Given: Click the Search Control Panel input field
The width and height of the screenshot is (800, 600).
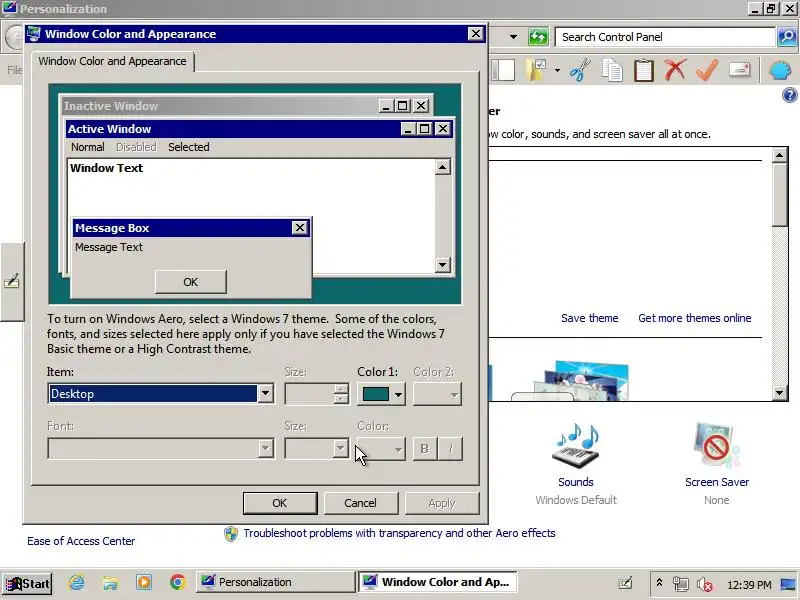Looking at the screenshot, I should click(x=665, y=37).
